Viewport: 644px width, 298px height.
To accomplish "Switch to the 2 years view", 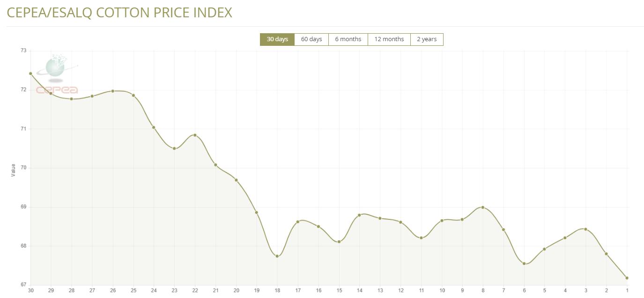I will tap(427, 39).
